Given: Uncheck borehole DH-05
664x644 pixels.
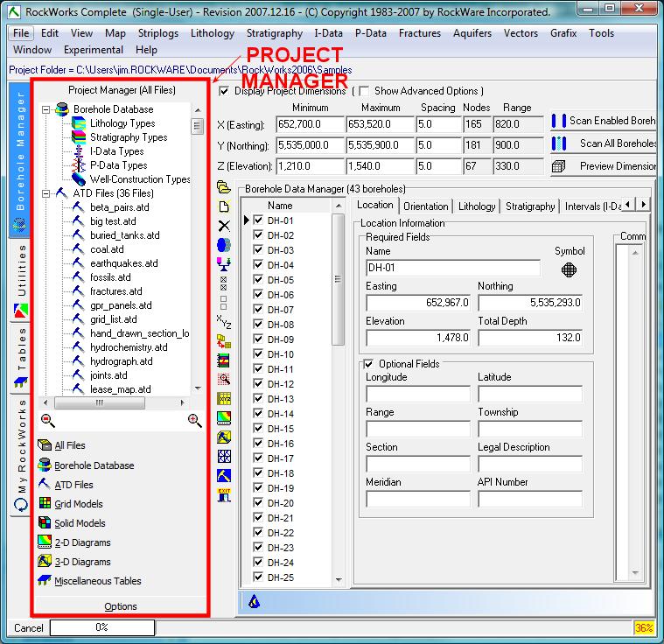Looking at the screenshot, I should 258,279.
